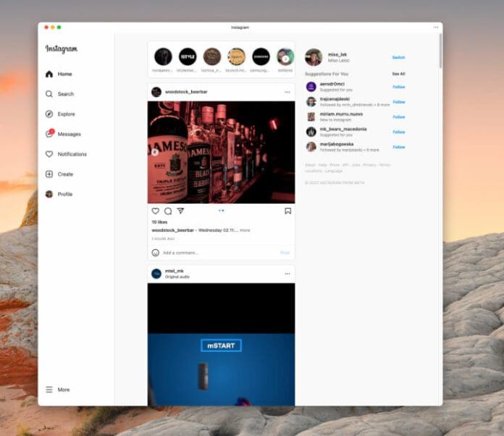Click Switch next to miso_lek account

(x=398, y=57)
